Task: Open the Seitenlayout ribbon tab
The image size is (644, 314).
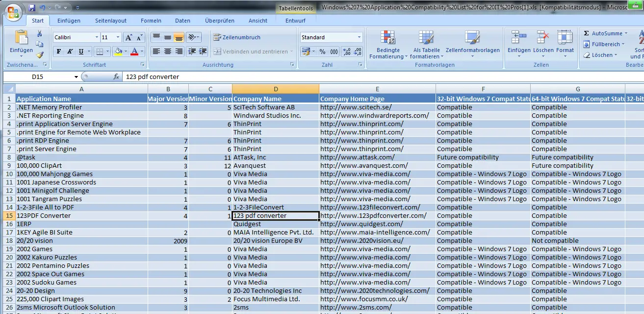Action: 110,21
